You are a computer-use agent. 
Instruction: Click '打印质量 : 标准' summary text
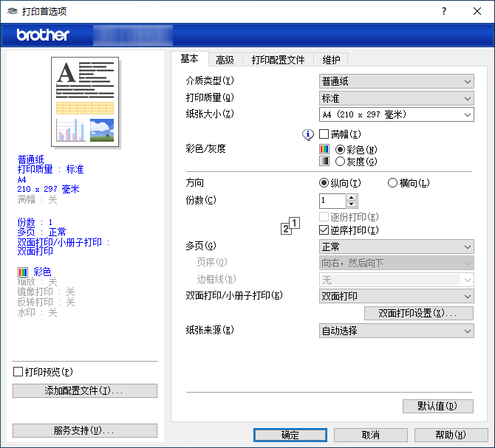[50, 169]
